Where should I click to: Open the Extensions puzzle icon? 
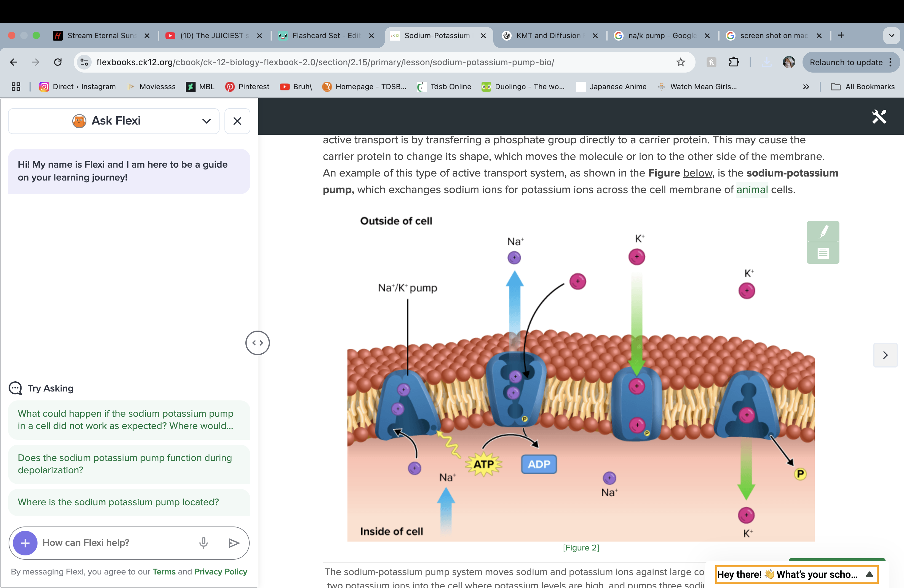[734, 62]
